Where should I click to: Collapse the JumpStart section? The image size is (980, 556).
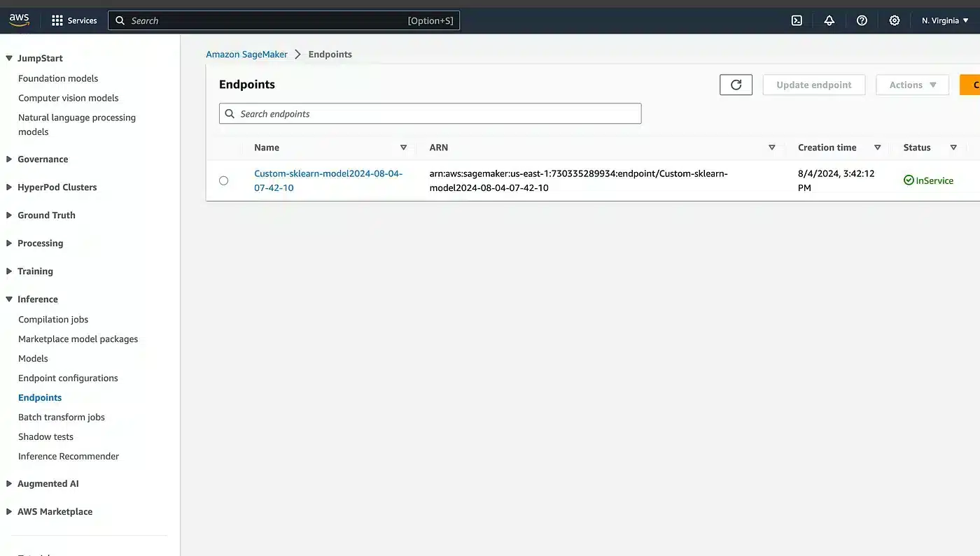pyautogui.click(x=9, y=58)
